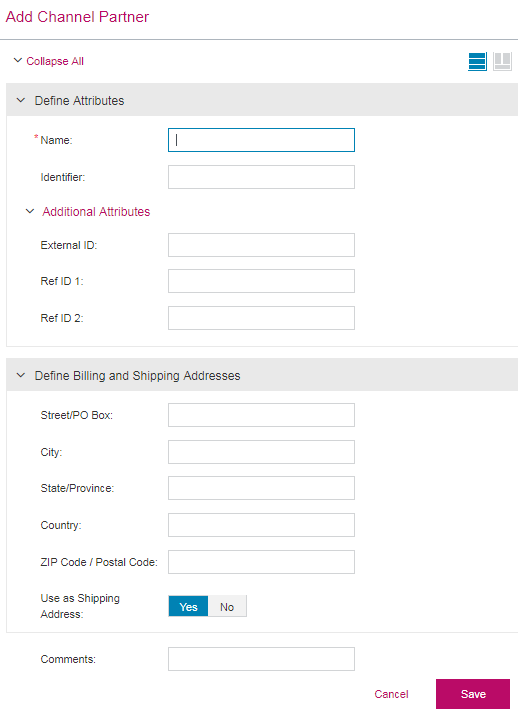The width and height of the screenshot is (518, 713).
Task: Click the ZIP Code / Postal Code field
Action: (x=262, y=562)
